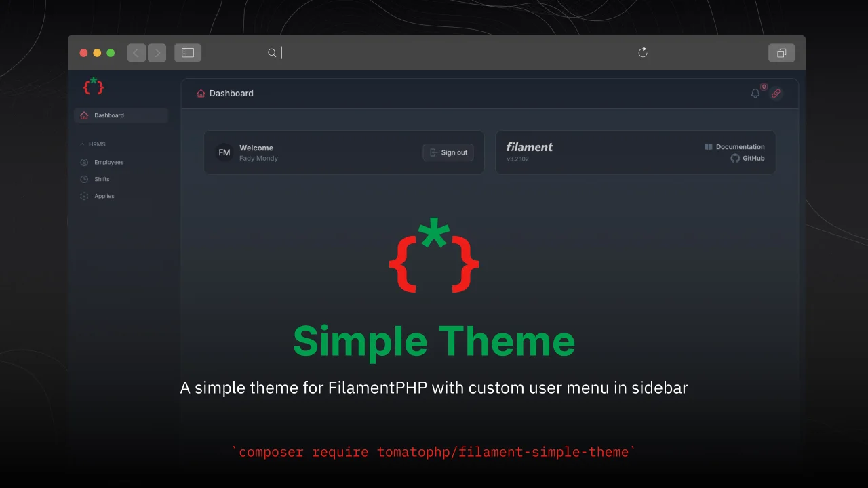Reload the page via refresh icon

tap(642, 52)
